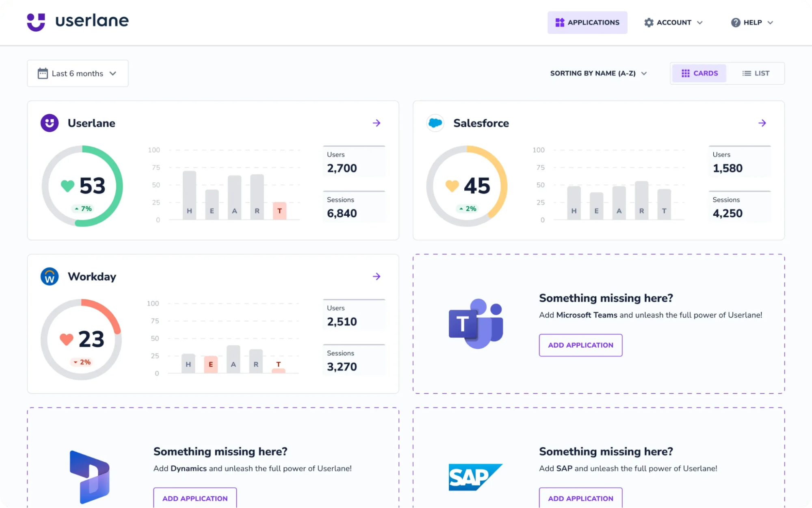Click the green heart icon in Userlane score

point(67,186)
